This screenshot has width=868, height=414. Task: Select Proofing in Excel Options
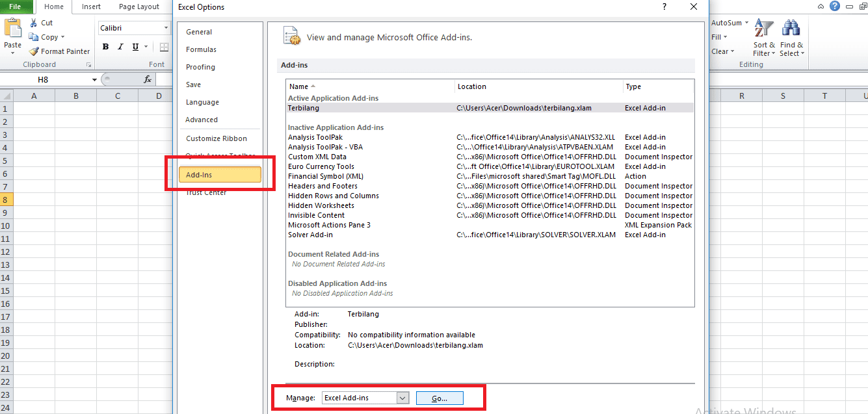pos(220,67)
